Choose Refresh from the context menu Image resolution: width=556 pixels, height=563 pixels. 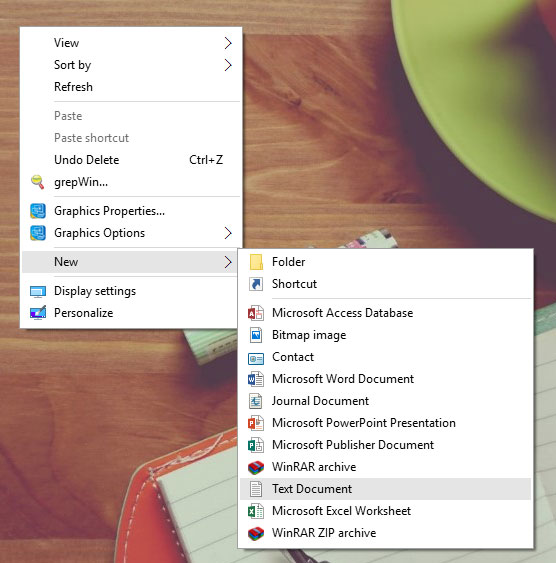click(131, 87)
